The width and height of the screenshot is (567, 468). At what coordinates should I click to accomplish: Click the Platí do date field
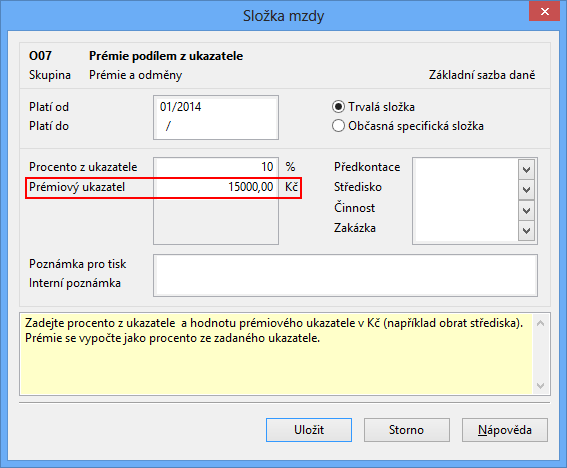(216, 126)
